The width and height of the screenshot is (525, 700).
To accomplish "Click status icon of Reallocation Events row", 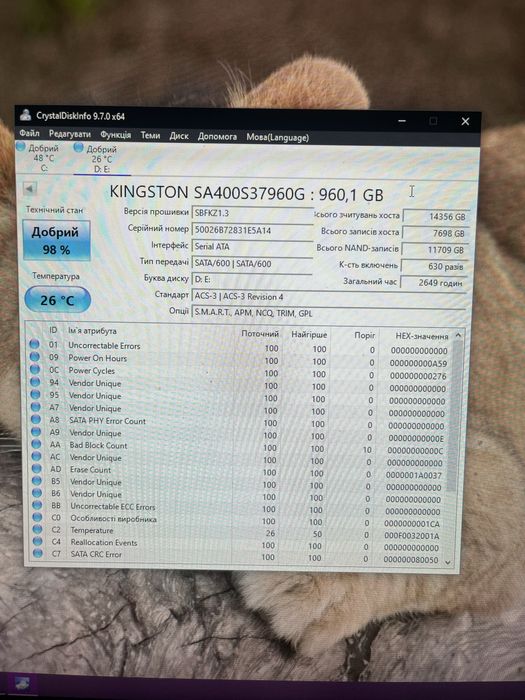I will click(x=38, y=541).
